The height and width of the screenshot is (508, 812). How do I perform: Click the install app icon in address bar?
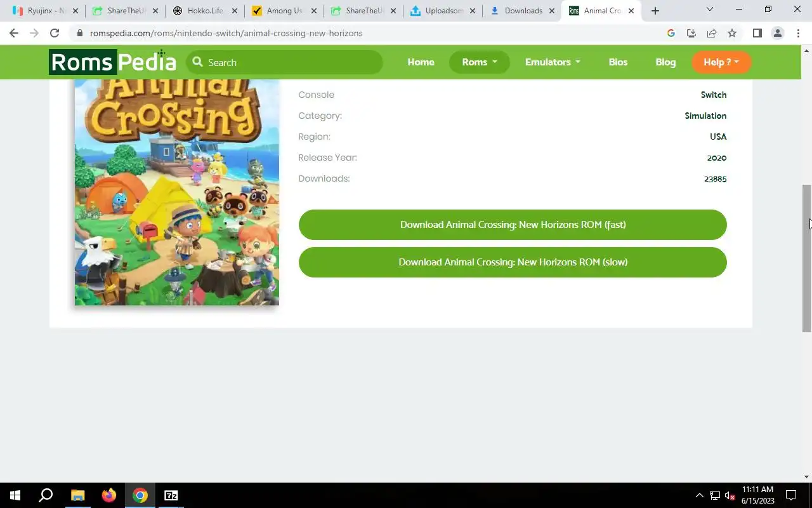pyautogui.click(x=691, y=33)
